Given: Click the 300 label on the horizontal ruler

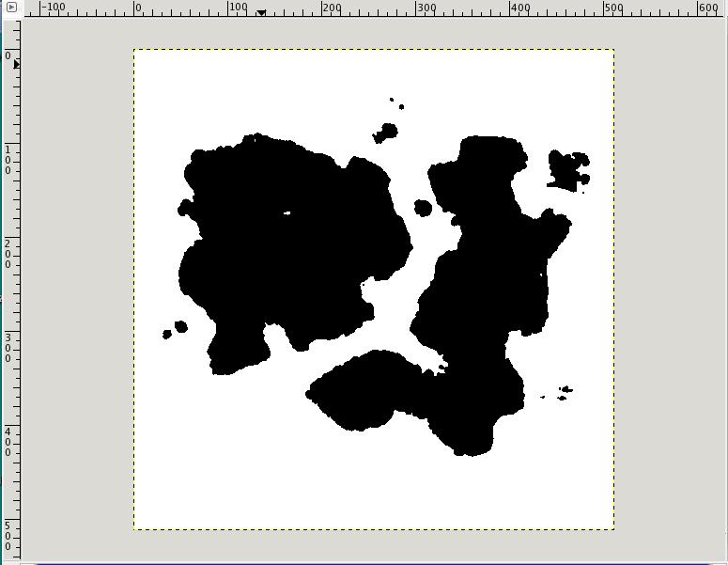Looking at the screenshot, I should pos(426,8).
